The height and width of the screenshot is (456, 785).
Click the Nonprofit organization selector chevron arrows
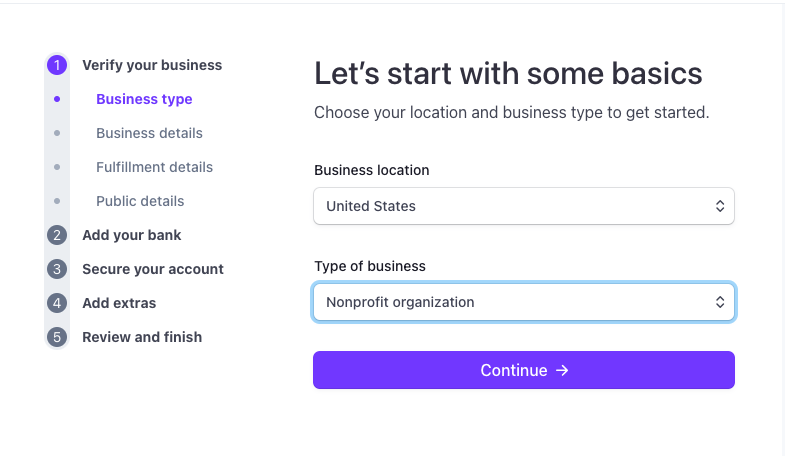[x=719, y=302]
